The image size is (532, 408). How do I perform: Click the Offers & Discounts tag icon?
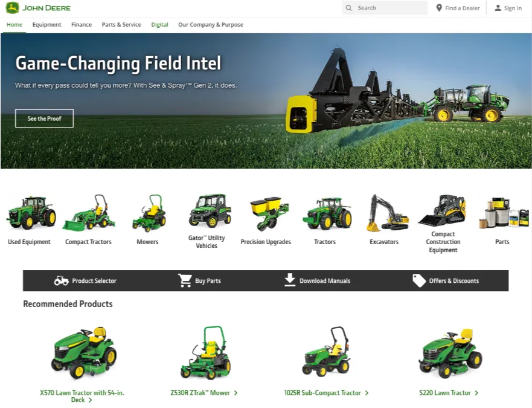(418, 280)
